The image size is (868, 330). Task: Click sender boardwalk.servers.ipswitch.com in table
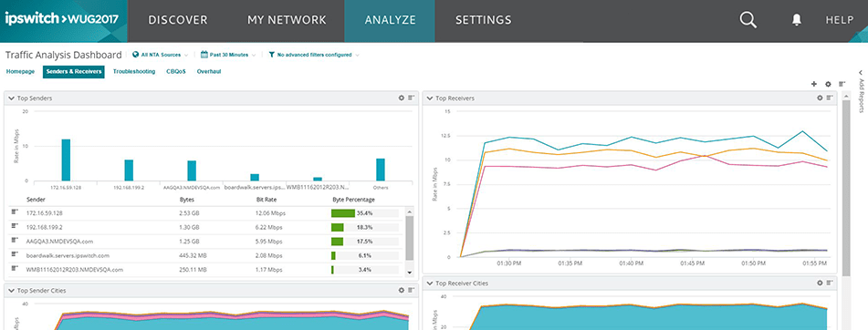(x=68, y=256)
